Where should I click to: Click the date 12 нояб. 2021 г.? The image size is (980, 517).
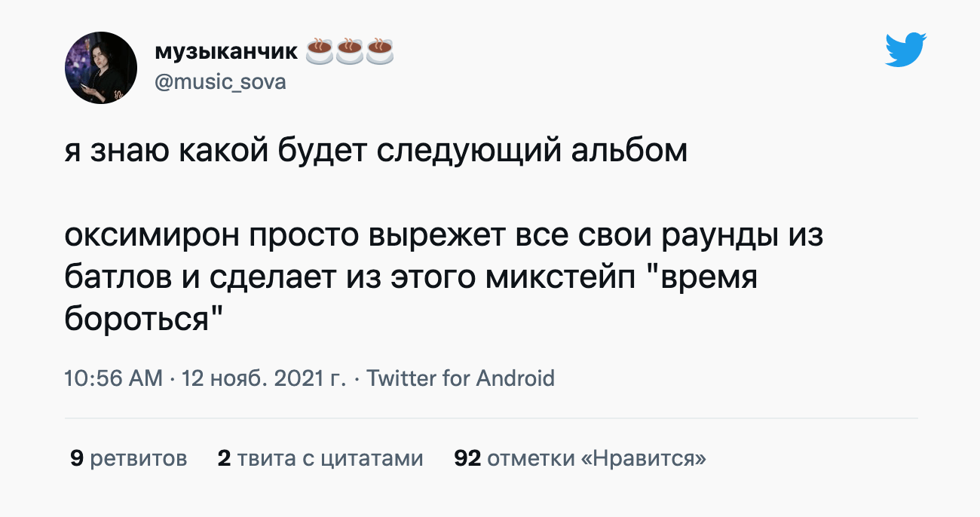pyautogui.click(x=263, y=378)
